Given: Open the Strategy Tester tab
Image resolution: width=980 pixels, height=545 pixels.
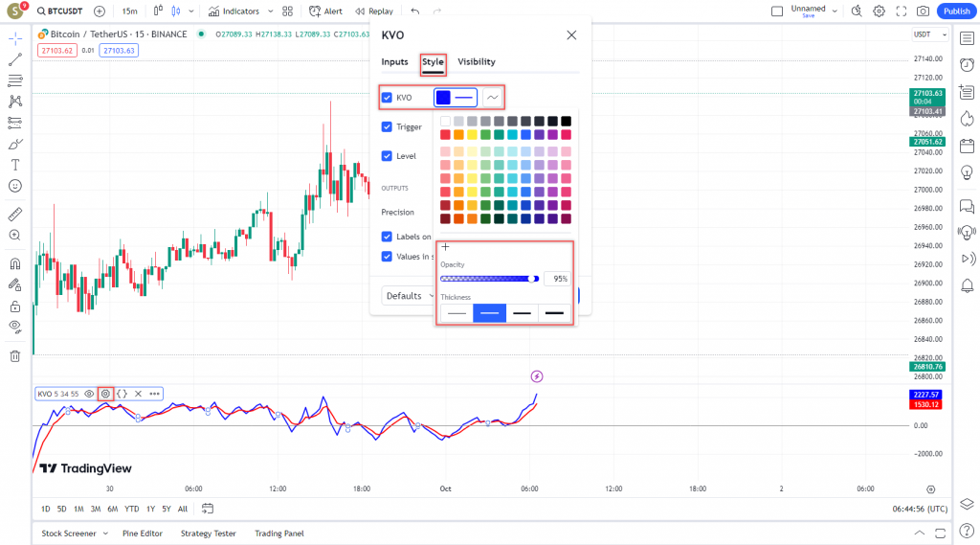Looking at the screenshot, I should pyautogui.click(x=208, y=534).
